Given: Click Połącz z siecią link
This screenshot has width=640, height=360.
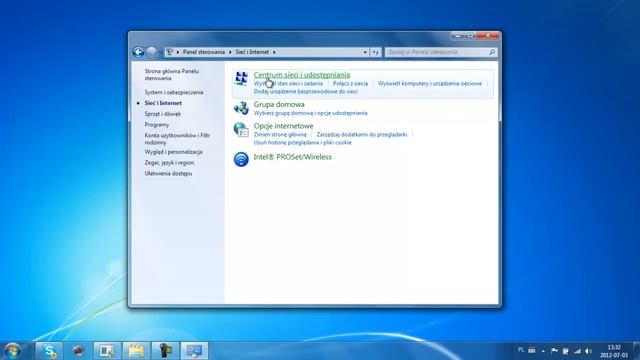Looking at the screenshot, I should point(350,83).
